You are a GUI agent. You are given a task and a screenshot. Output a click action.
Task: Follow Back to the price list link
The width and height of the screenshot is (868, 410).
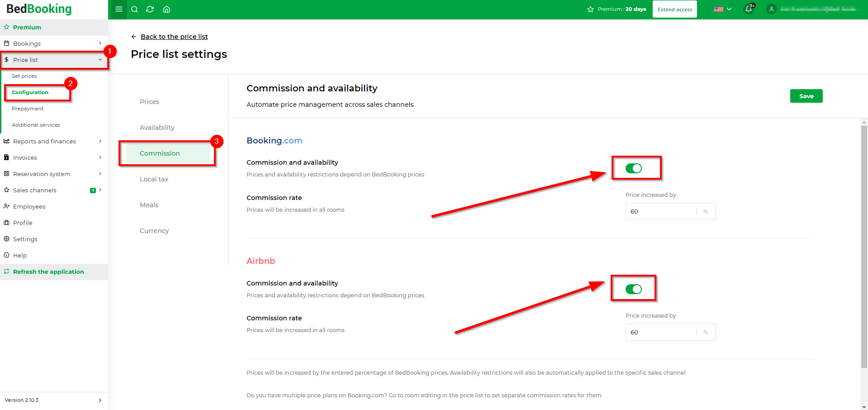pyautogui.click(x=174, y=37)
